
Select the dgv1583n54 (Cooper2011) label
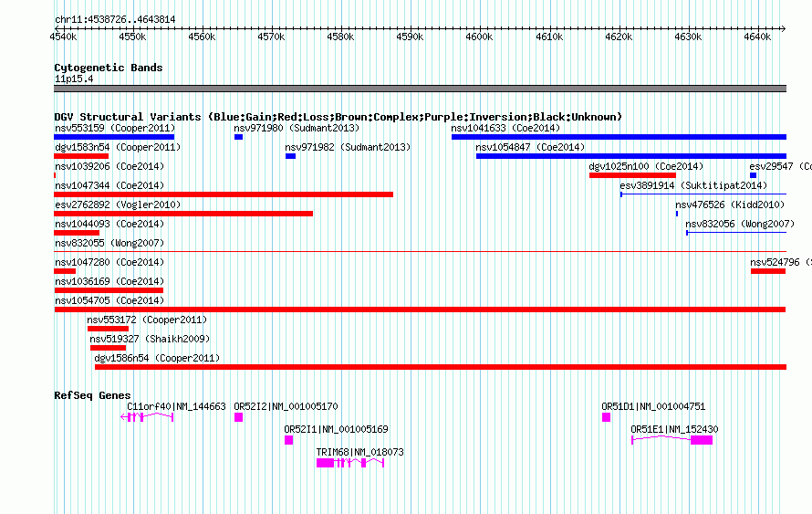pos(118,147)
